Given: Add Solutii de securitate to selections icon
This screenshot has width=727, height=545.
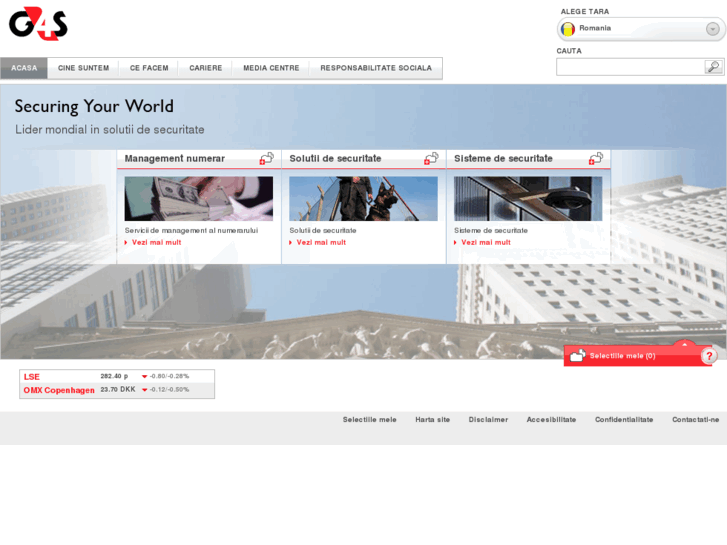Looking at the screenshot, I should coord(431,159).
